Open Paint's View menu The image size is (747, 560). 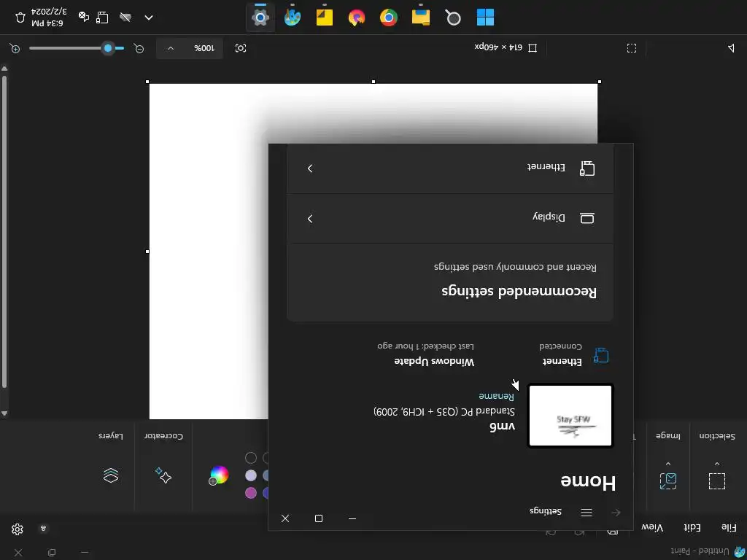651,527
